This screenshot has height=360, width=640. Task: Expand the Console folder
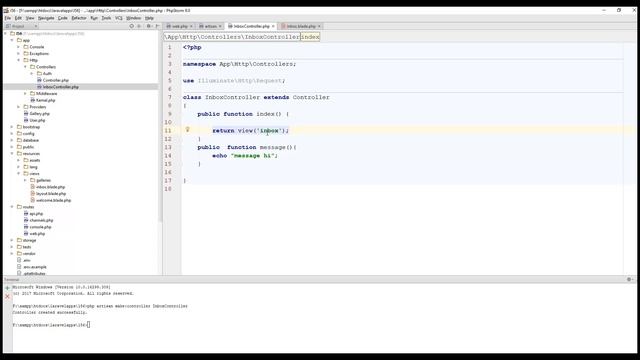(18, 47)
